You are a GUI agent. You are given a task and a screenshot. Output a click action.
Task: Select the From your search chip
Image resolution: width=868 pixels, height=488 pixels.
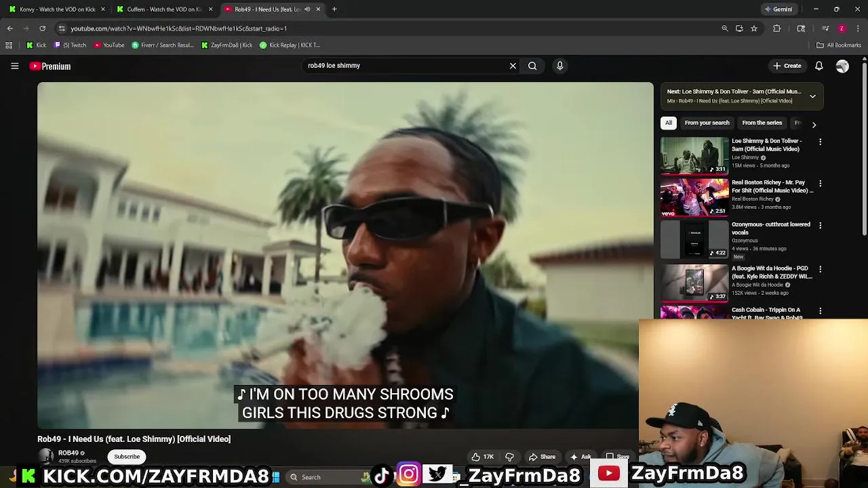coord(707,123)
